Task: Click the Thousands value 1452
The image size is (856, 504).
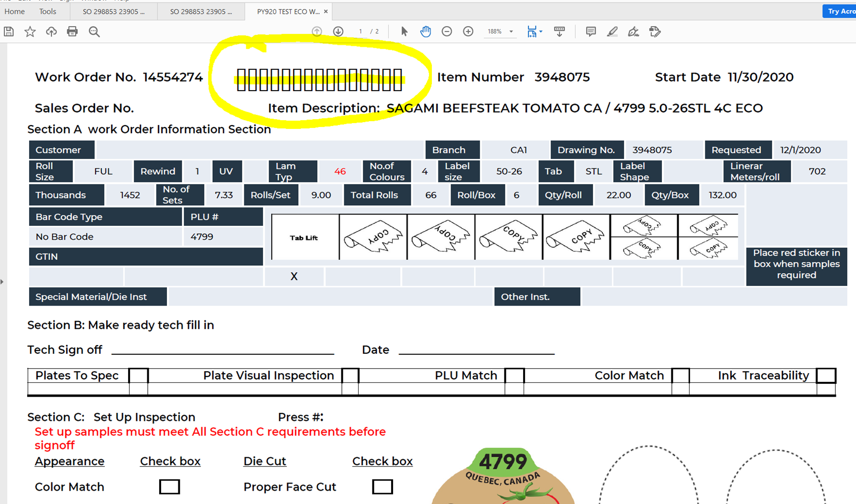Action: (130, 195)
